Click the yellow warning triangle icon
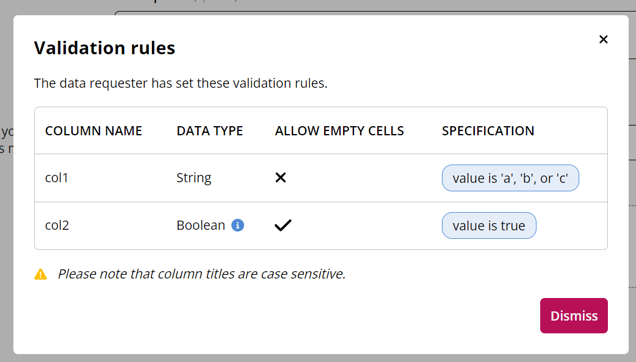 click(41, 274)
